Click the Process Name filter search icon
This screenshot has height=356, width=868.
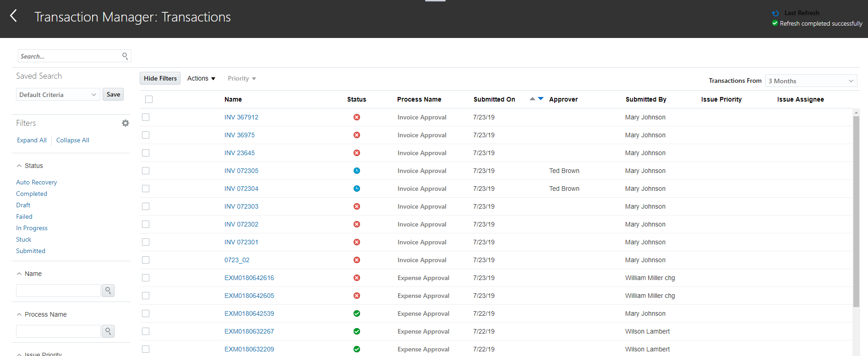(108, 331)
